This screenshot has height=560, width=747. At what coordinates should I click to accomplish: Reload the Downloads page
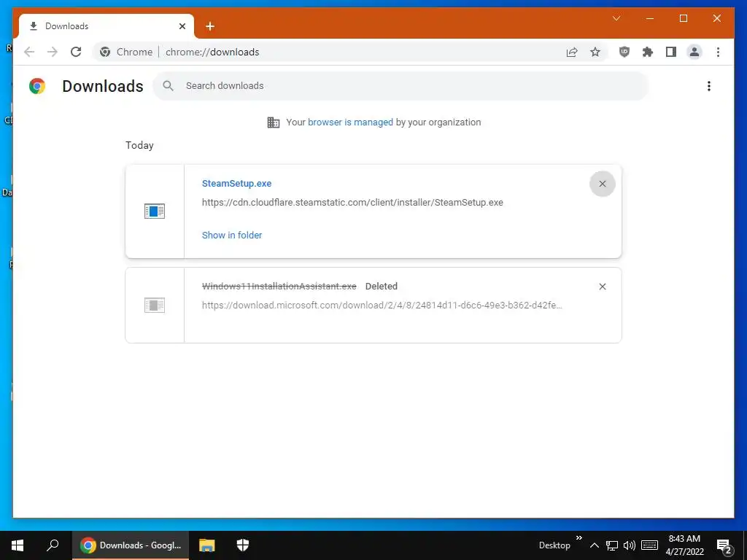(x=76, y=52)
